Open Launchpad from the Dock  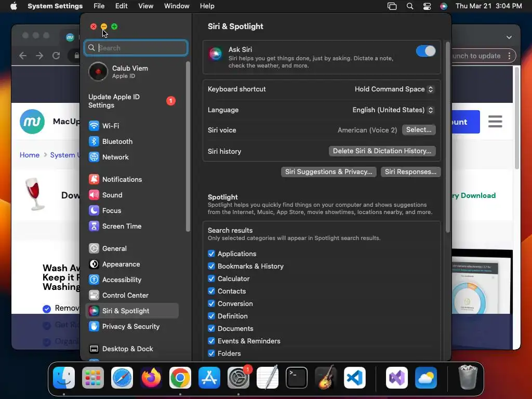tap(93, 378)
